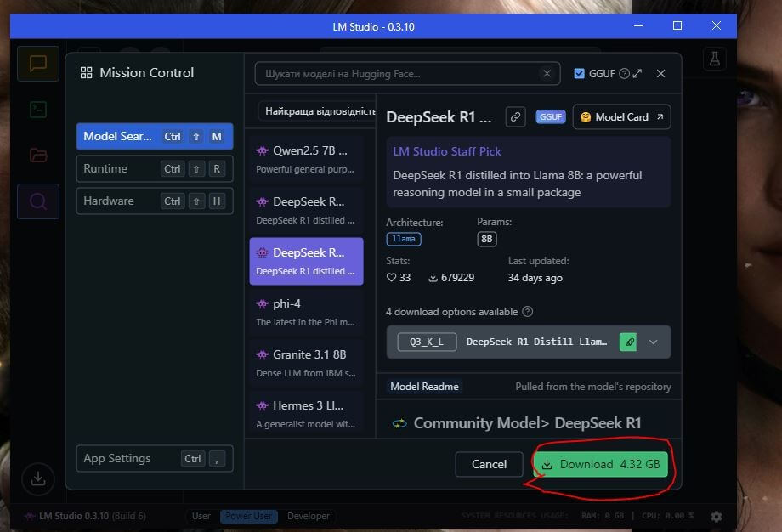This screenshot has height=532, width=782.
Task: Open the Runtime tab
Action: tap(155, 168)
